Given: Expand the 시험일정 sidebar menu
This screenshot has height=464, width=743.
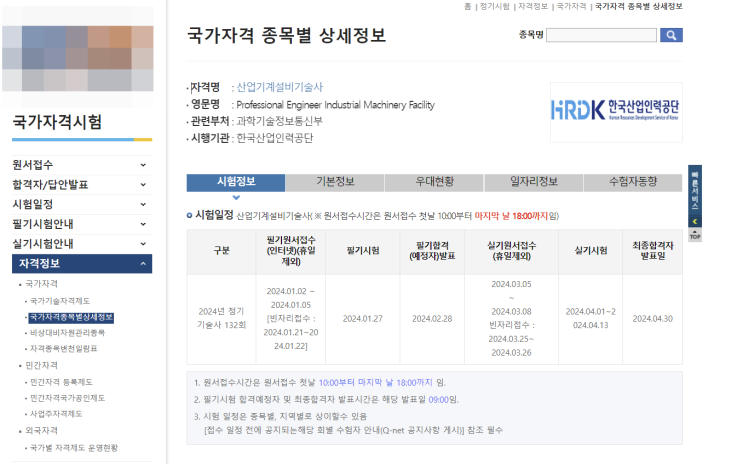Looking at the screenshot, I should coord(82,204).
